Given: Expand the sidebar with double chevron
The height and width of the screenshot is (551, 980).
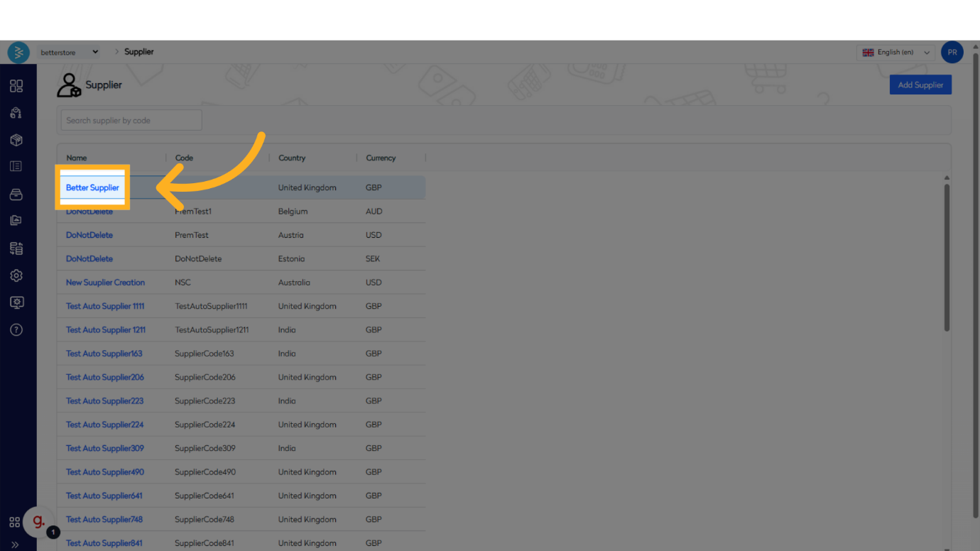Looking at the screenshot, I should tap(15, 545).
